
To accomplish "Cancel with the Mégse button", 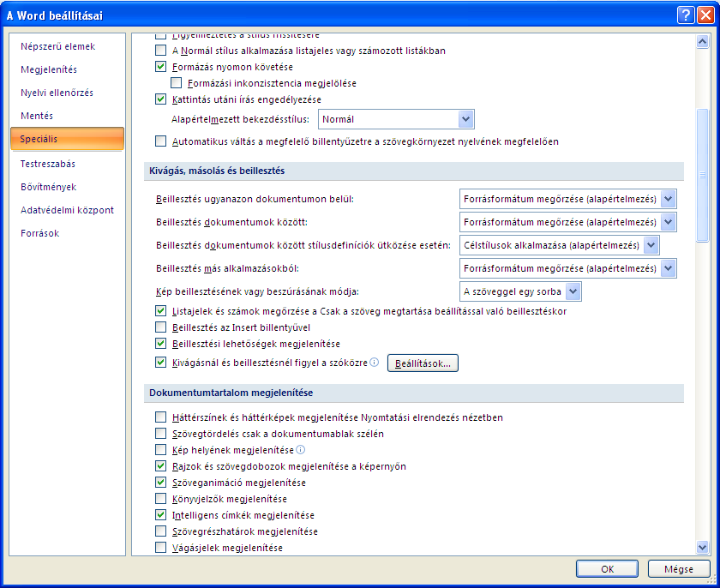I will point(679,569).
